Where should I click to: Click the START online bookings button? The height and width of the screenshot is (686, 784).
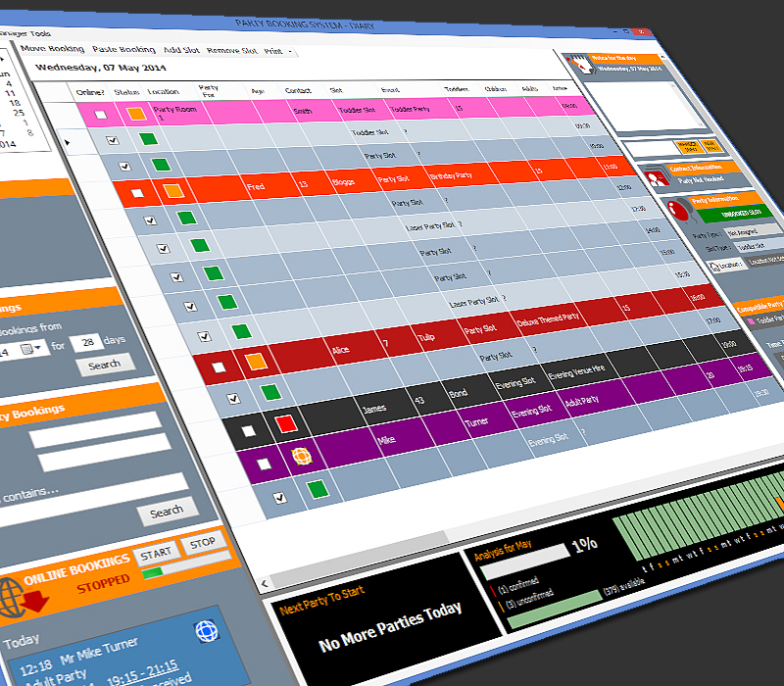(x=157, y=553)
